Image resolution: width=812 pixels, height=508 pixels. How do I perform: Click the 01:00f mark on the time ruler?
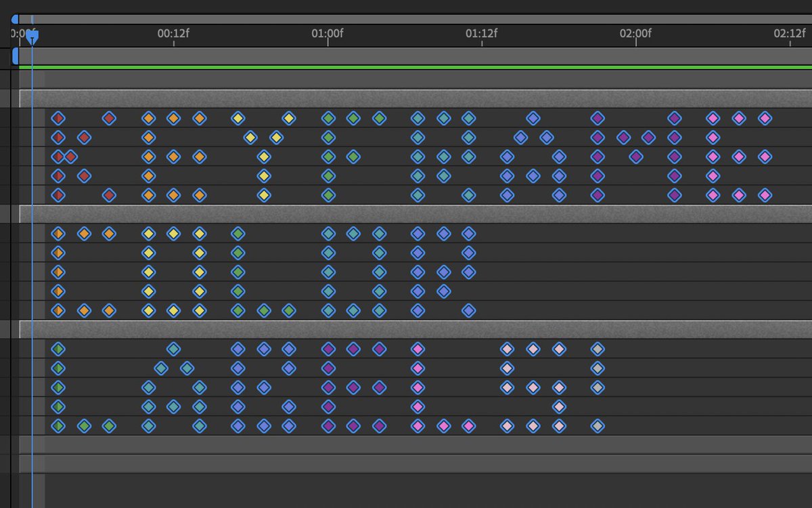tap(328, 33)
